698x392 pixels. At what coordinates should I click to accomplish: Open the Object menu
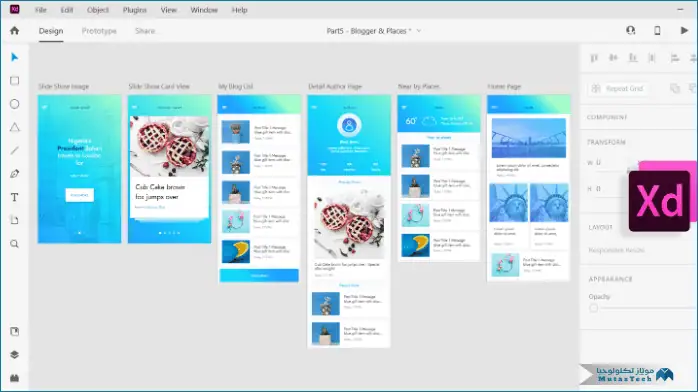(x=97, y=10)
